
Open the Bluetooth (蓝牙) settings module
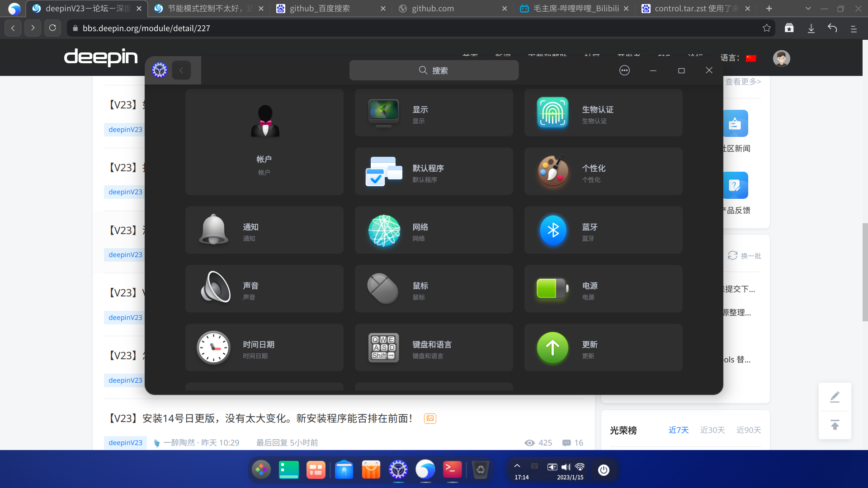point(603,230)
